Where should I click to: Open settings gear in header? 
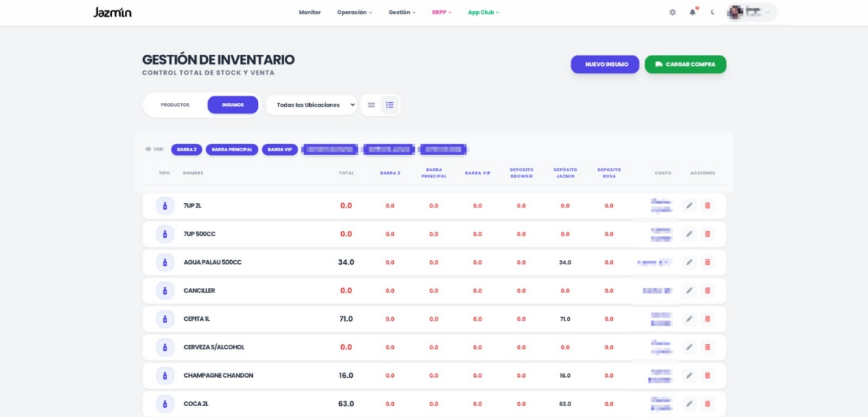(673, 12)
